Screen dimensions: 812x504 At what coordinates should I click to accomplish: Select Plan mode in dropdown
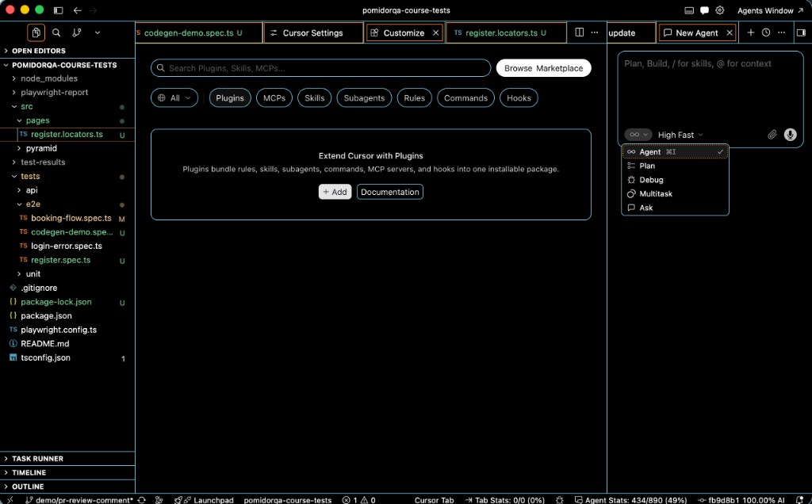[675, 166]
